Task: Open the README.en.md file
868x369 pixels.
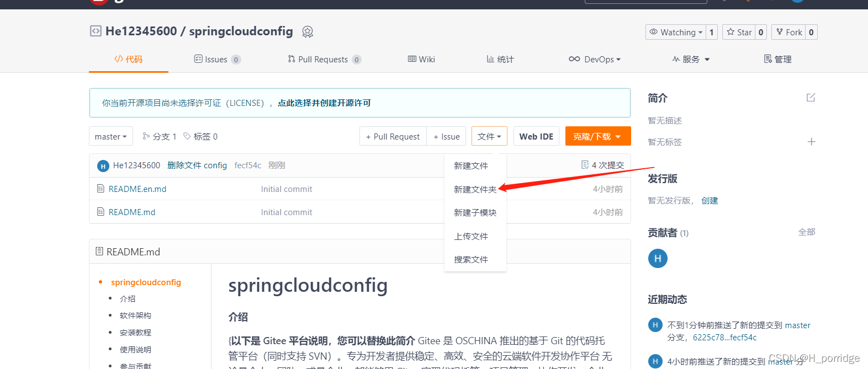Action: tap(137, 189)
